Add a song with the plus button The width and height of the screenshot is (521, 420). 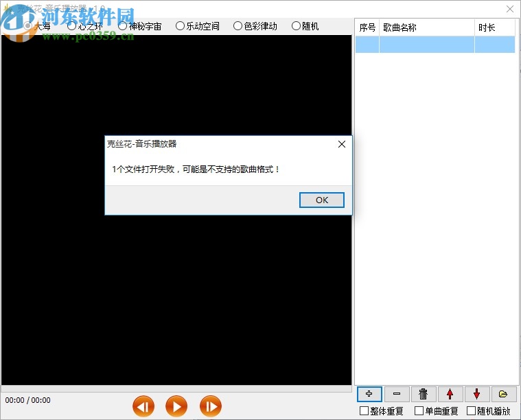(369, 394)
